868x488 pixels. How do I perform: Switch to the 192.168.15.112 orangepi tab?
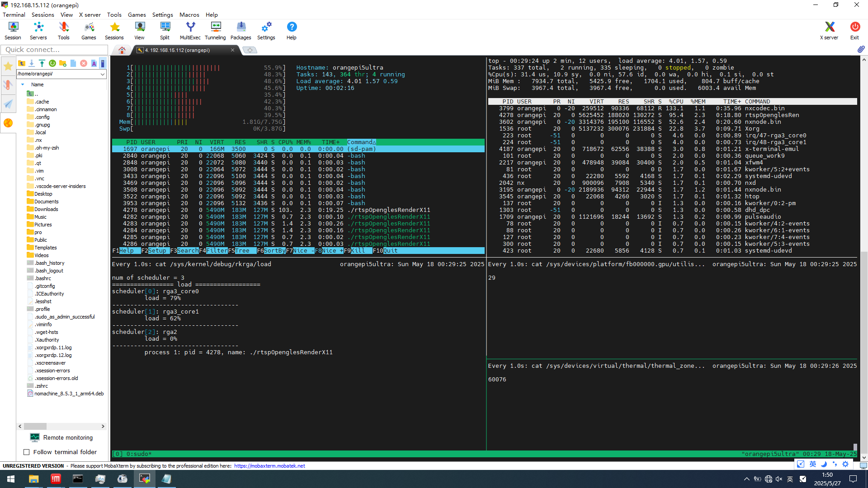pyautogui.click(x=181, y=50)
